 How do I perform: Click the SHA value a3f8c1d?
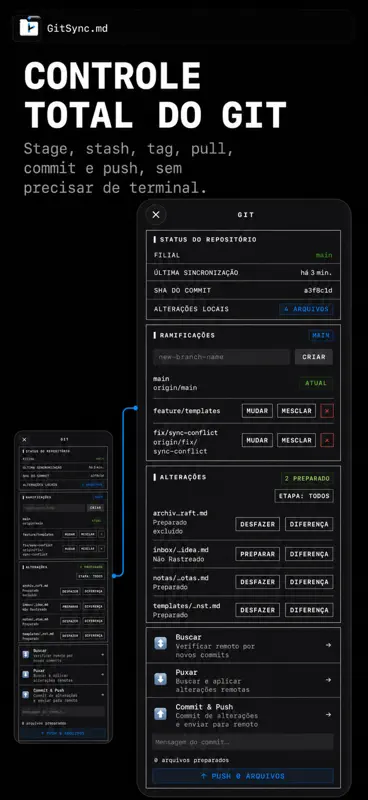click(x=318, y=291)
